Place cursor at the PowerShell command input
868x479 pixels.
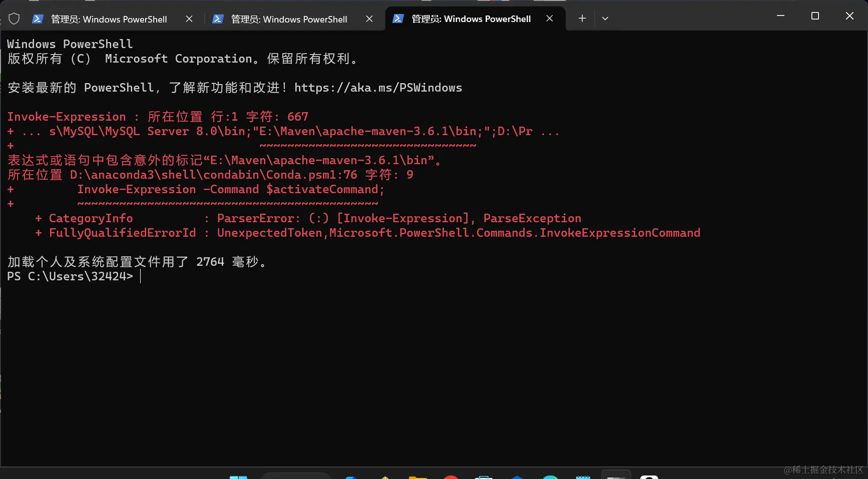point(141,276)
